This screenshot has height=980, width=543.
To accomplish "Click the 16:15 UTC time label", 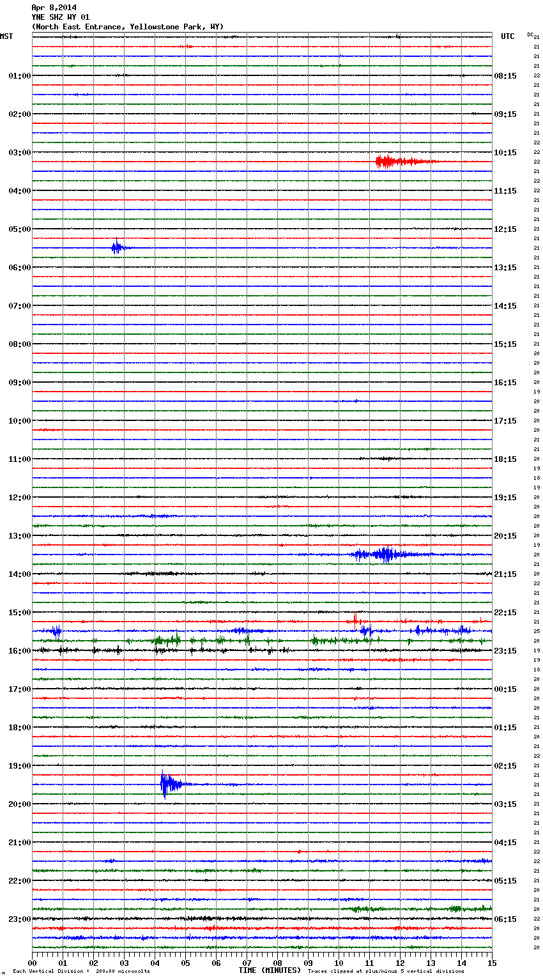I will coord(505,383).
